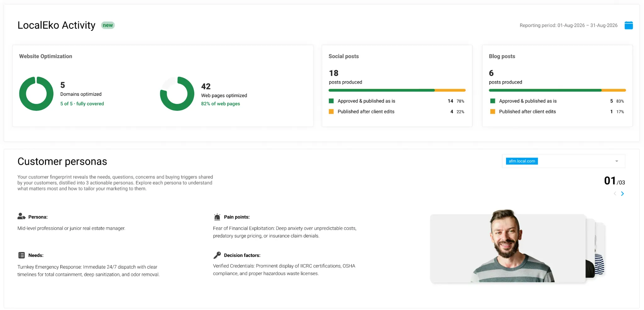This screenshot has height=310, width=644.
Task: Click the Social posts progress bar
Action: pos(397,90)
